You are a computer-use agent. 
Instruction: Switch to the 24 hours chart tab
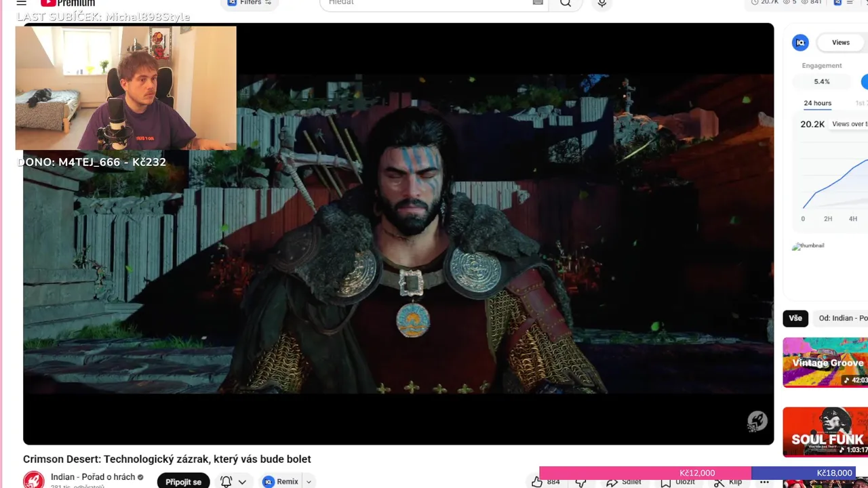(817, 103)
